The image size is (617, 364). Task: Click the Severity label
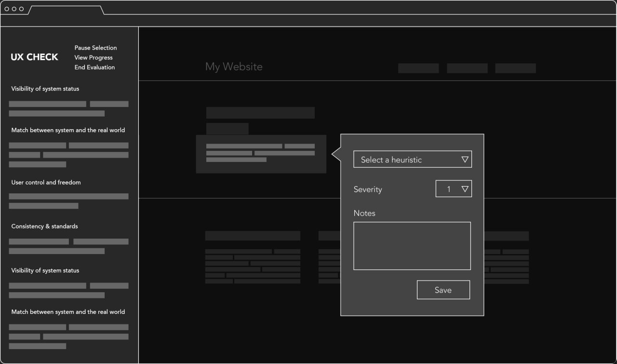point(368,189)
